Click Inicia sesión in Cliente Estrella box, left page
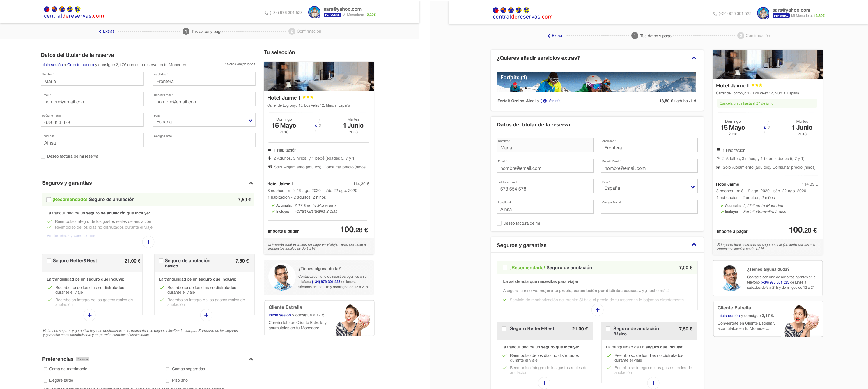 tap(280, 315)
